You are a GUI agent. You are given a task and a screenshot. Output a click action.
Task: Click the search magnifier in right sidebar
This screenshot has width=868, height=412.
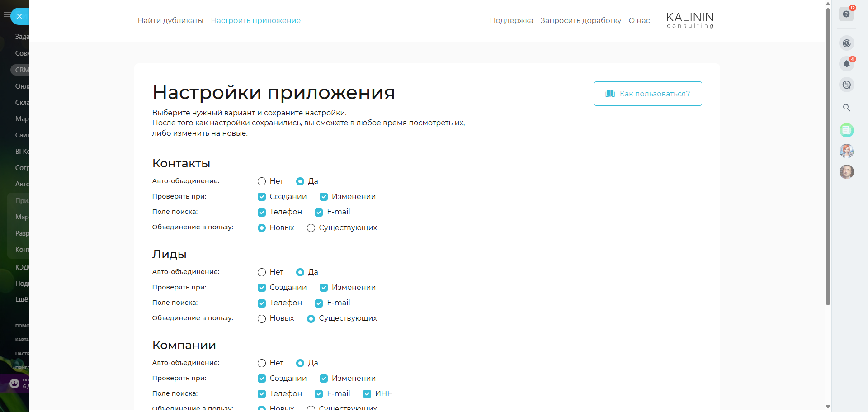(847, 108)
